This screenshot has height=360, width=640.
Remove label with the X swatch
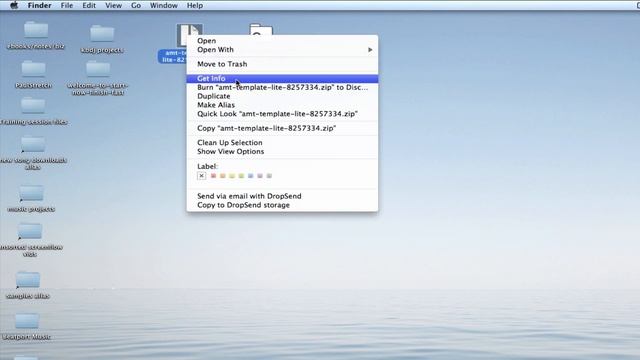[201, 176]
